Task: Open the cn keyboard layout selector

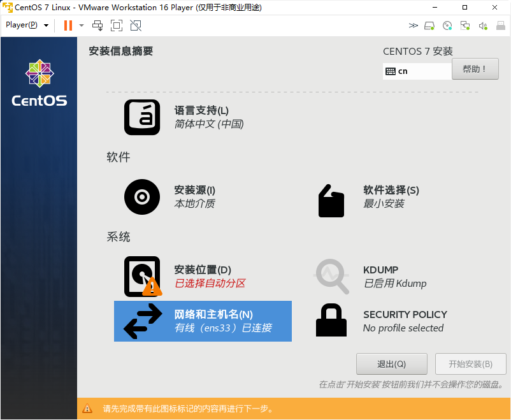Action: pyautogui.click(x=417, y=71)
